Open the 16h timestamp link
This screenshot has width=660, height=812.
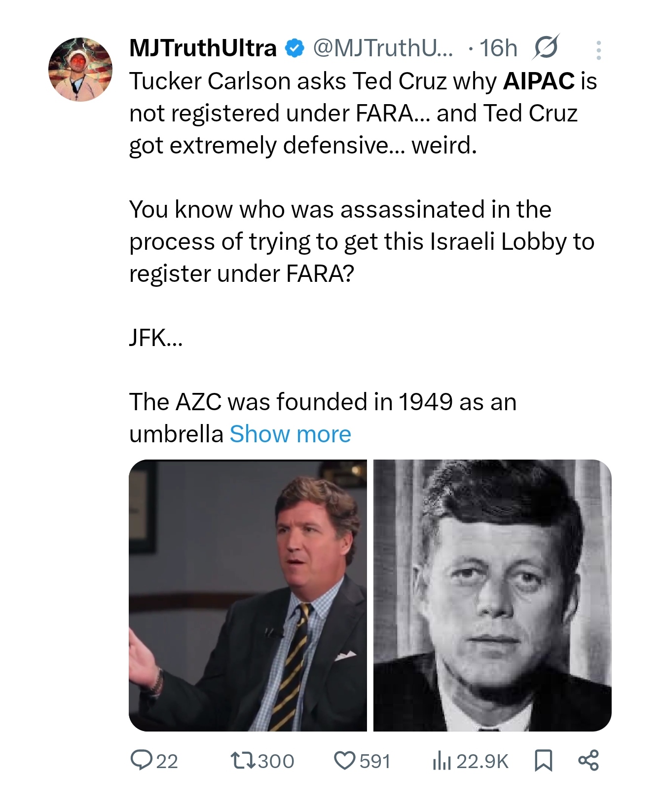tap(498, 48)
